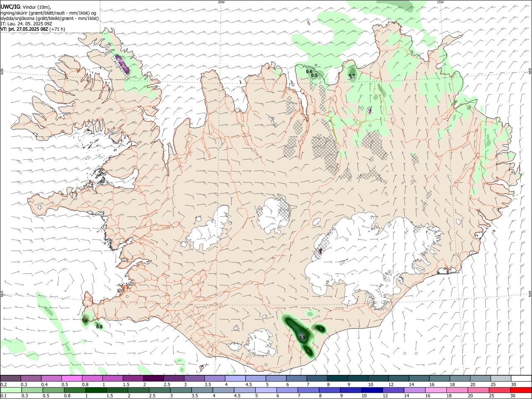This screenshot has height=399, width=532.
Task: Click the '0.7' precipitation value in the north
Action: tap(352, 76)
